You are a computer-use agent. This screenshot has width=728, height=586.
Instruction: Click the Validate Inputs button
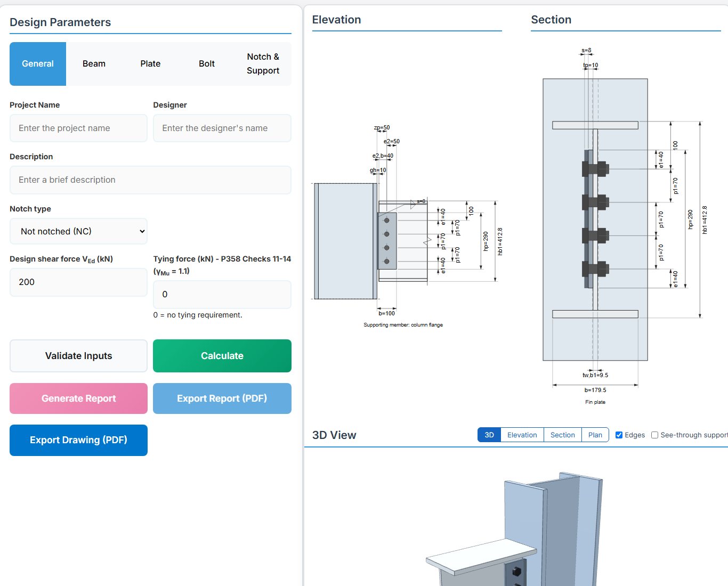pyautogui.click(x=78, y=356)
